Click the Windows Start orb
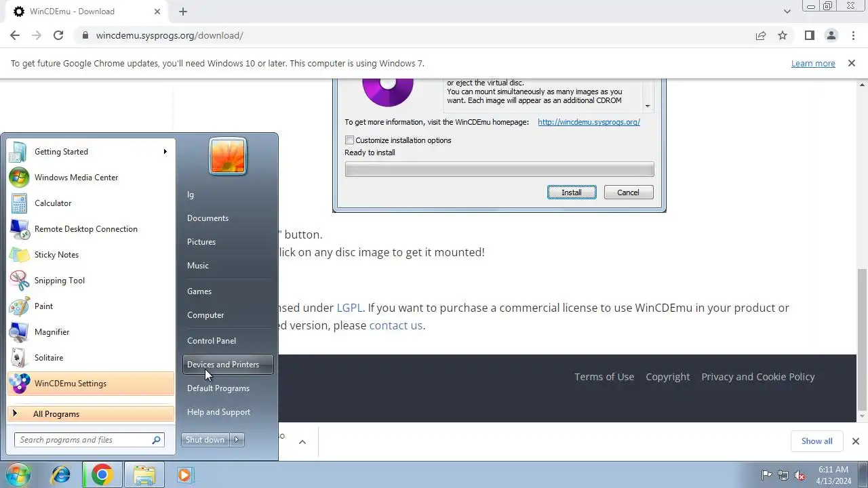 click(x=18, y=474)
